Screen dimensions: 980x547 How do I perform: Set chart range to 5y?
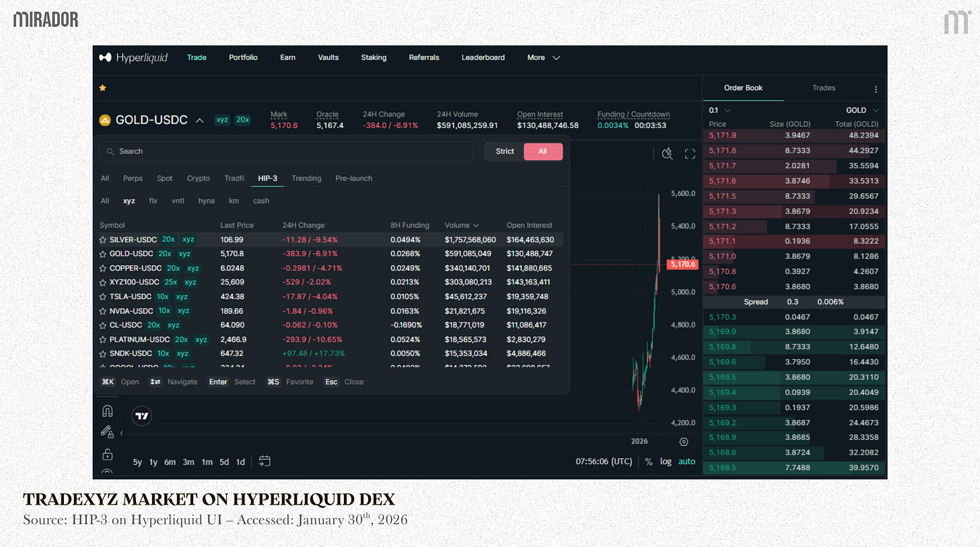137,462
